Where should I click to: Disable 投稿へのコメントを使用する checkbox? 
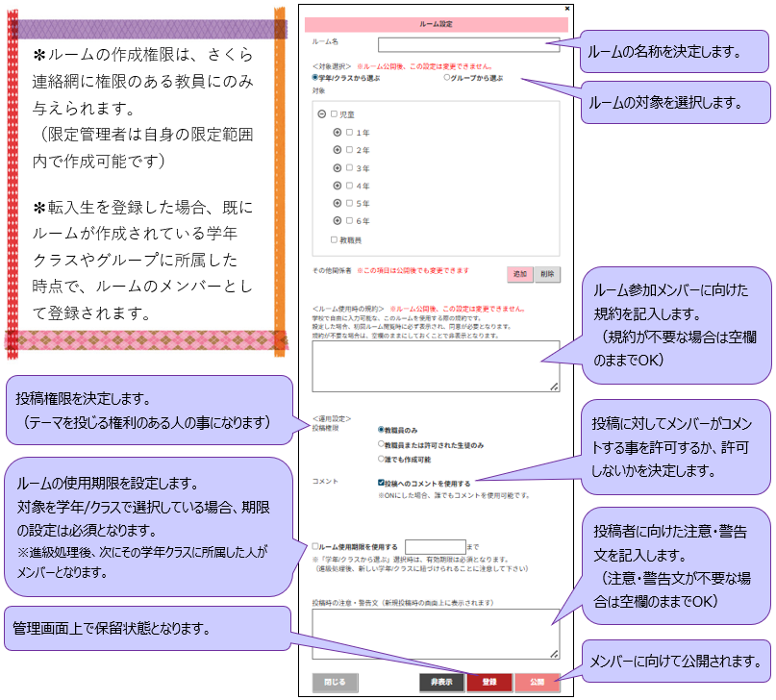382,482
